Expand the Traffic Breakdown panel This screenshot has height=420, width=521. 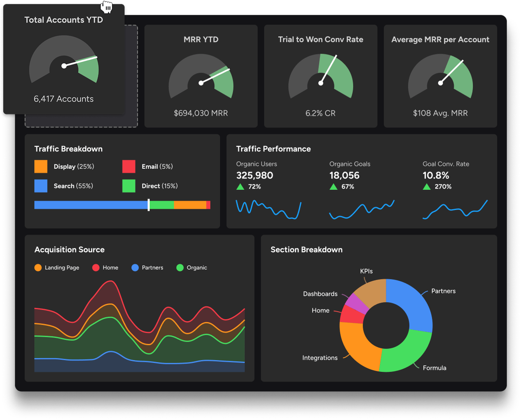tap(68, 149)
